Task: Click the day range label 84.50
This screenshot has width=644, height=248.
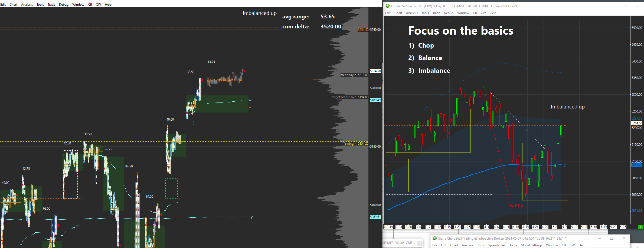Action: (129, 166)
